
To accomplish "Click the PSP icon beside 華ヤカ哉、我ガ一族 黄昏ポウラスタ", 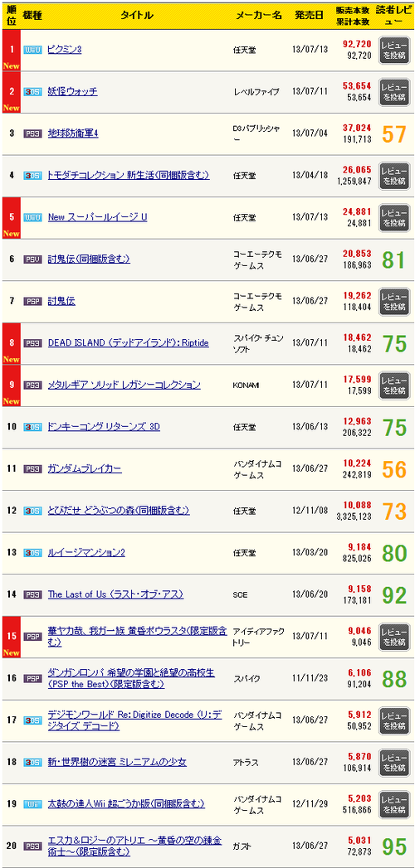I will click(x=32, y=637).
